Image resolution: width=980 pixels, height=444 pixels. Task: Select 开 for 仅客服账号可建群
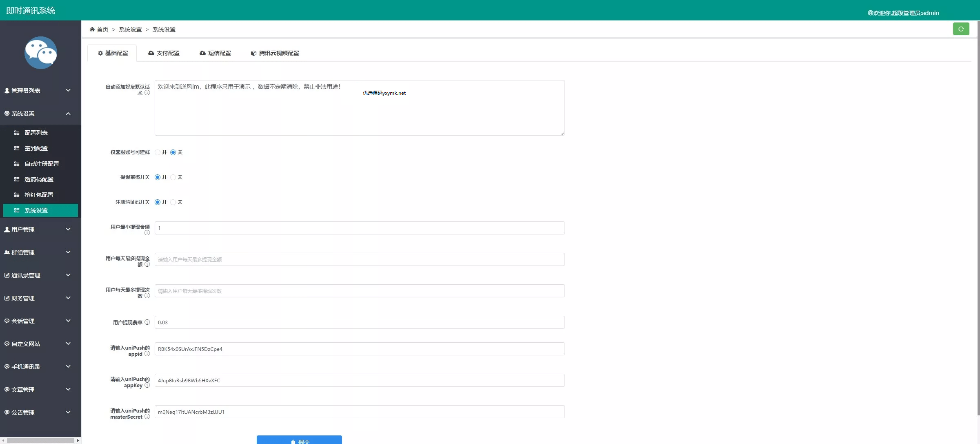click(x=158, y=152)
